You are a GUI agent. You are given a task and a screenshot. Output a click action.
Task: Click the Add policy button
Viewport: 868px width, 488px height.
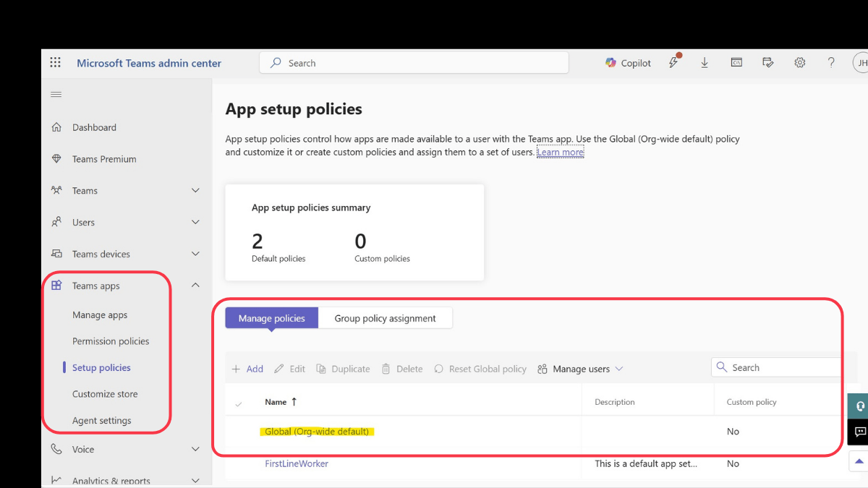(247, 369)
